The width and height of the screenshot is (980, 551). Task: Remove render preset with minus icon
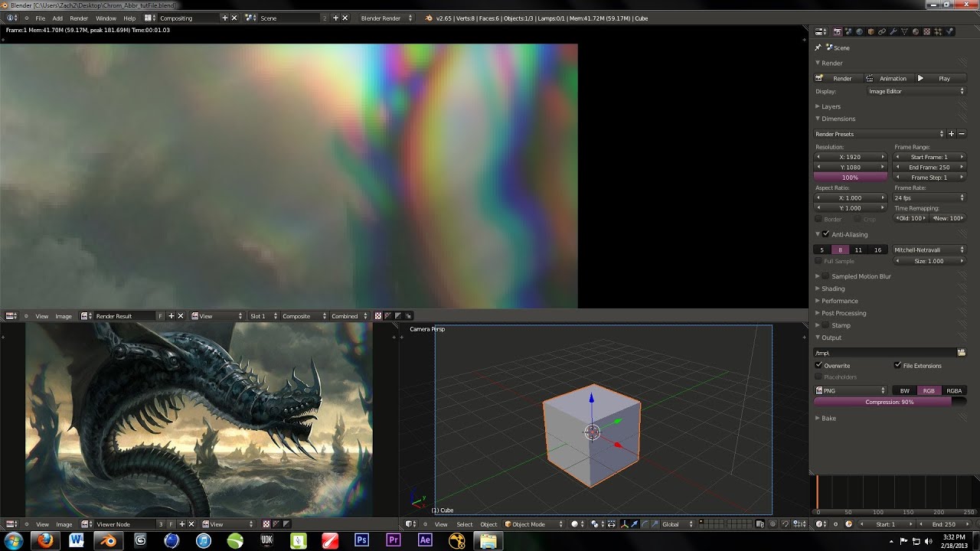[x=962, y=134]
